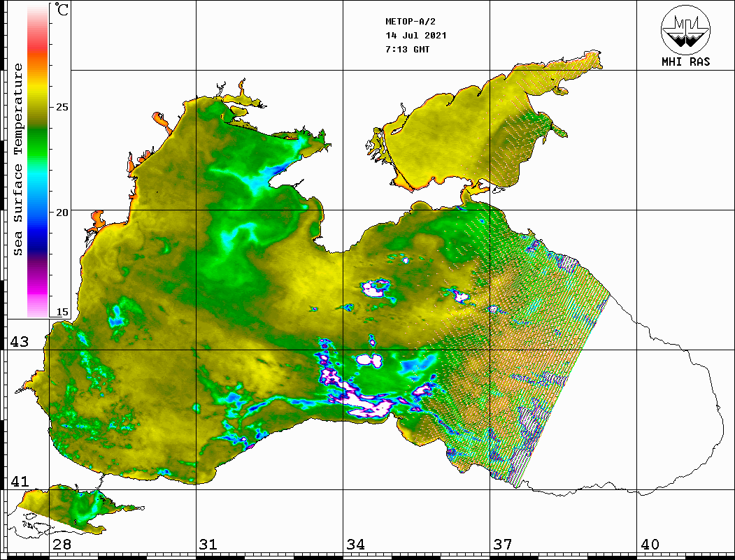Click the temperature color scale bar
735x560 pixels.
click(x=38, y=161)
